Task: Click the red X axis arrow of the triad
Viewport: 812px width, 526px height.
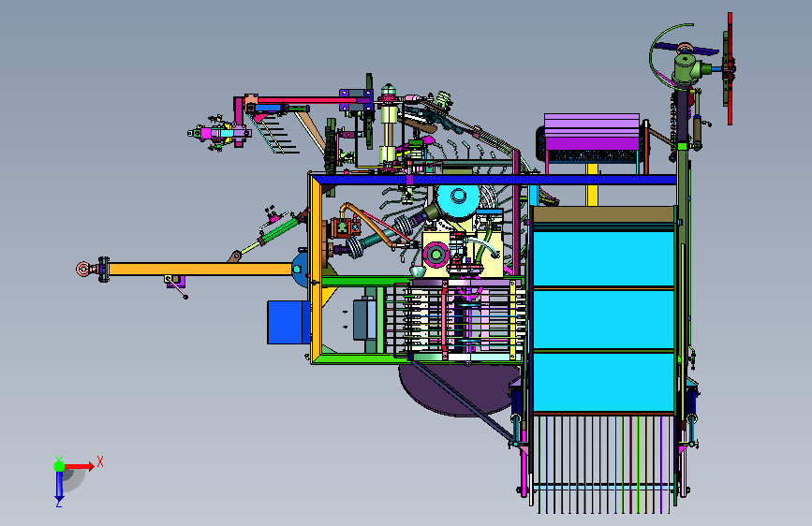Action: [80, 466]
